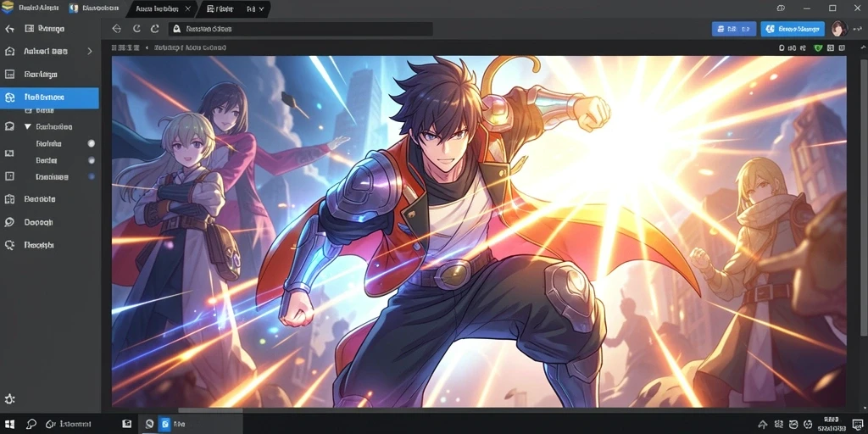This screenshot has height=434, width=868.
Task: Click the speech bubble icon beside the collapsed group
Action: click(x=8, y=127)
